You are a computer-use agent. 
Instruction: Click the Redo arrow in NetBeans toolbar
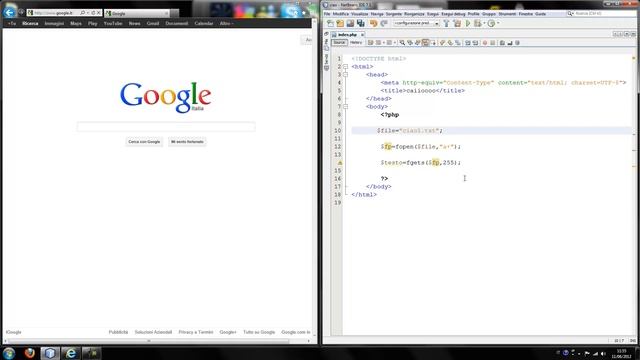point(384,24)
